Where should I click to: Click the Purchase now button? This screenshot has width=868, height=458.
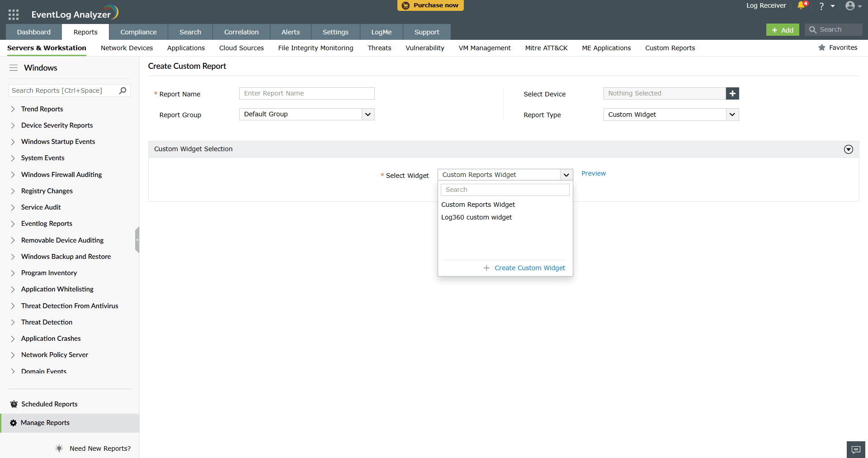point(430,5)
